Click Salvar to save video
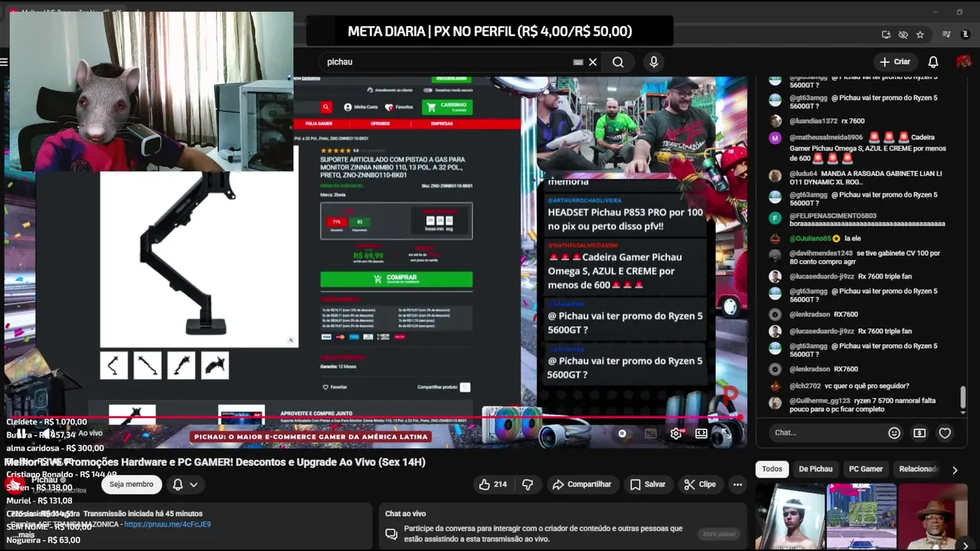This screenshot has width=980, height=551. [648, 484]
